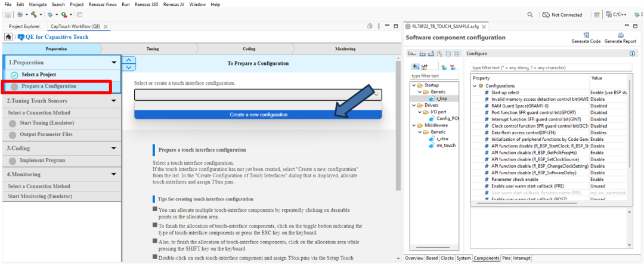The image size is (644, 265).
Task: Open the Renesas Views menu
Action: (x=103, y=4)
